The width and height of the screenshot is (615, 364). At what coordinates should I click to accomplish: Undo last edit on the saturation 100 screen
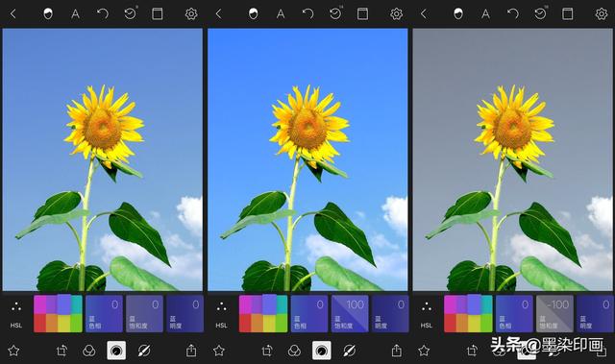[x=307, y=14]
